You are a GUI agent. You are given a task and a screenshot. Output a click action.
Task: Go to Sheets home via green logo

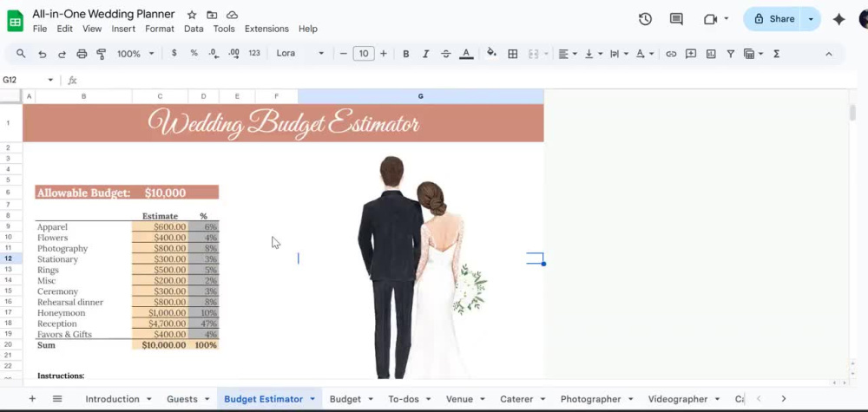[x=15, y=22]
